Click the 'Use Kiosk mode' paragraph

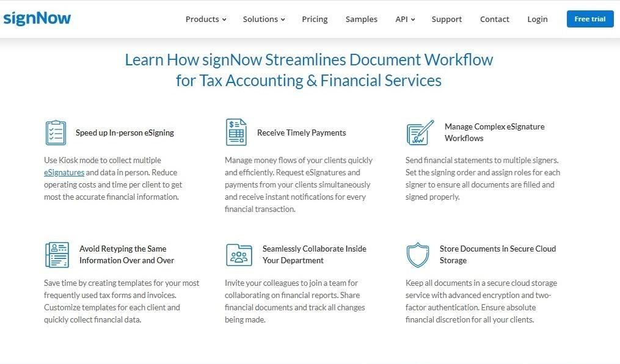pyautogui.click(x=113, y=178)
